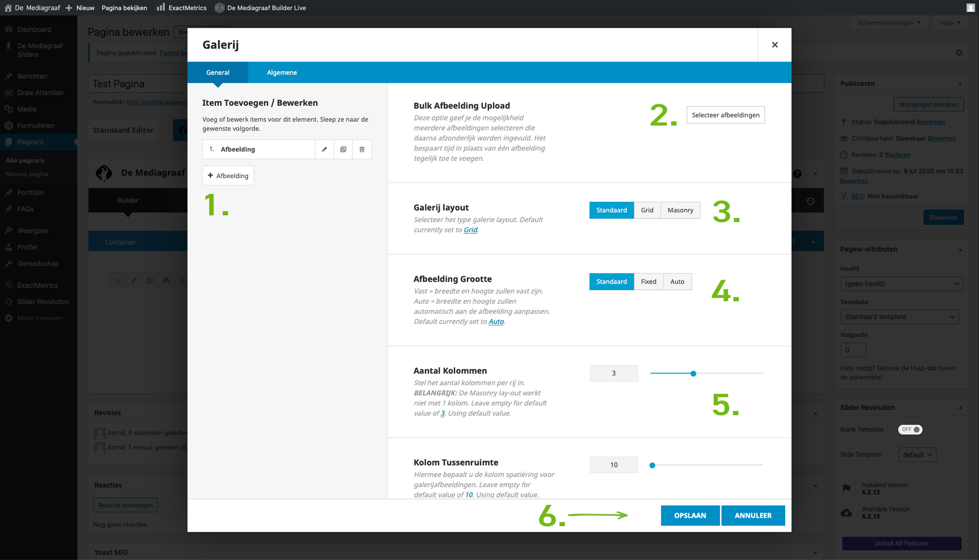Click the Aantal Kolommen slider handle
The height and width of the screenshot is (560, 979).
click(693, 373)
